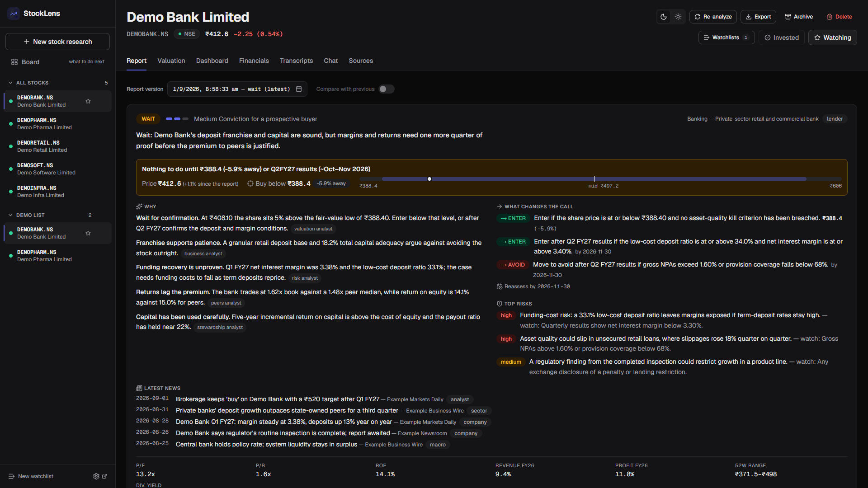This screenshot has width=868, height=488.
Task: Select DEMOPHARM.NS in Demo List
Action: [x=57, y=256]
